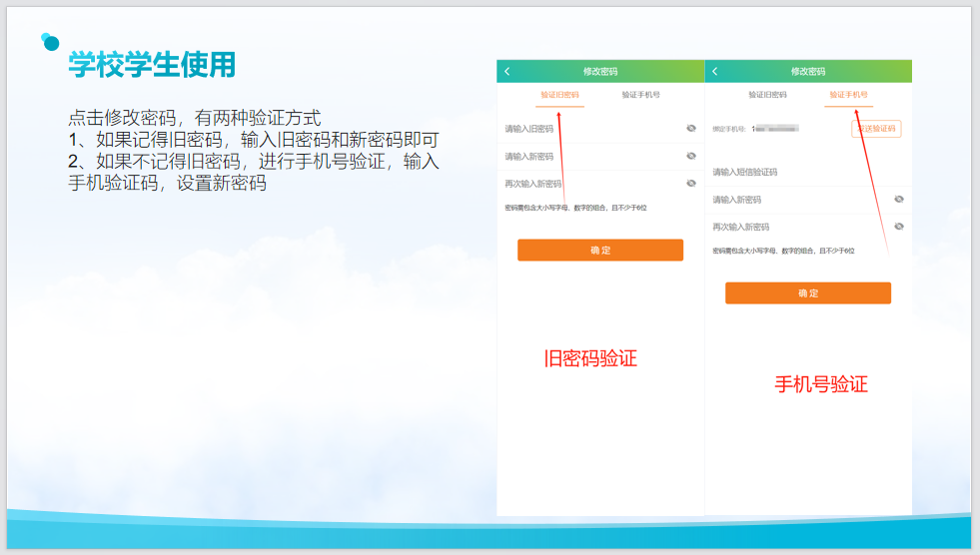This screenshot has width=980, height=555.
Task: Open 验证旧密码 tab on right screen
Action: tap(767, 95)
